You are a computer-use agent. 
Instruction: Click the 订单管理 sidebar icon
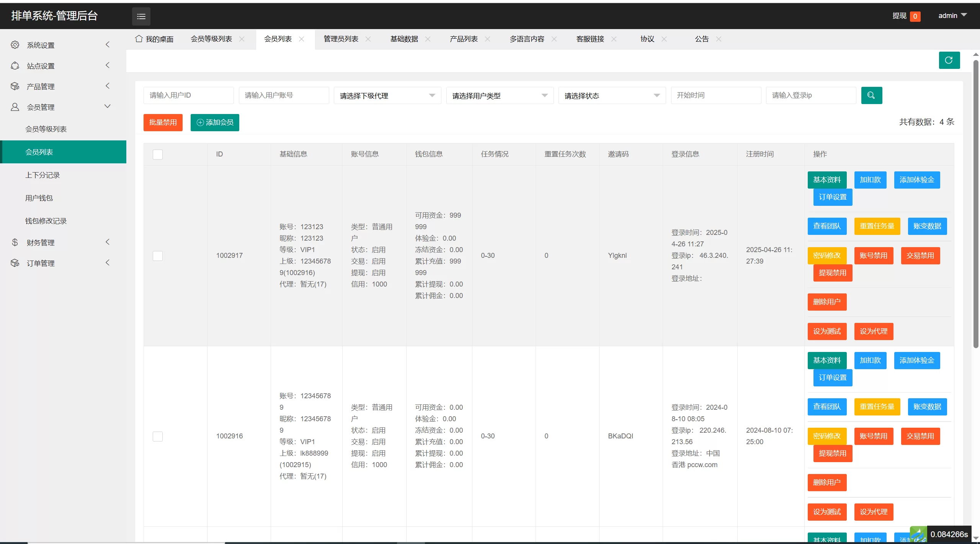pos(15,263)
